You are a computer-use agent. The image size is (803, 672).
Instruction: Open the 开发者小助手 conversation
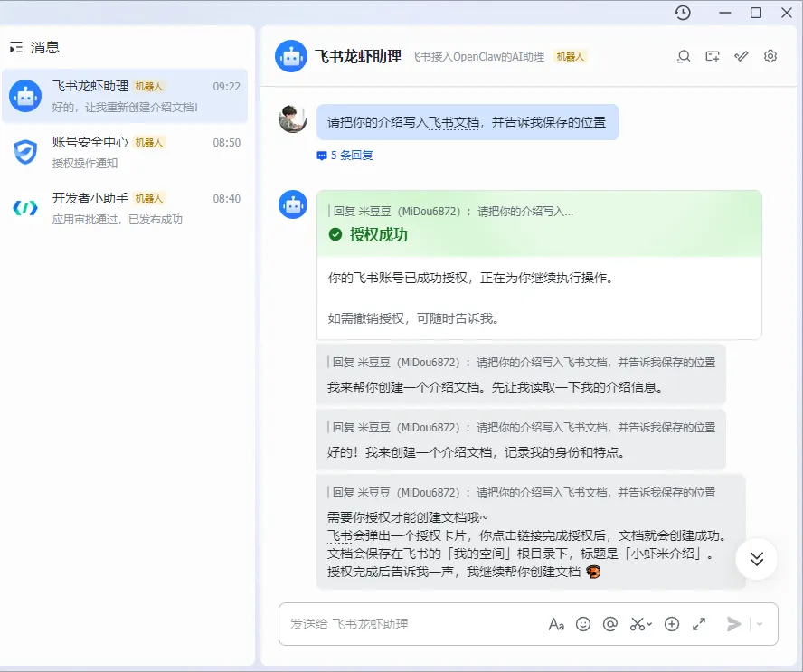tap(125, 208)
